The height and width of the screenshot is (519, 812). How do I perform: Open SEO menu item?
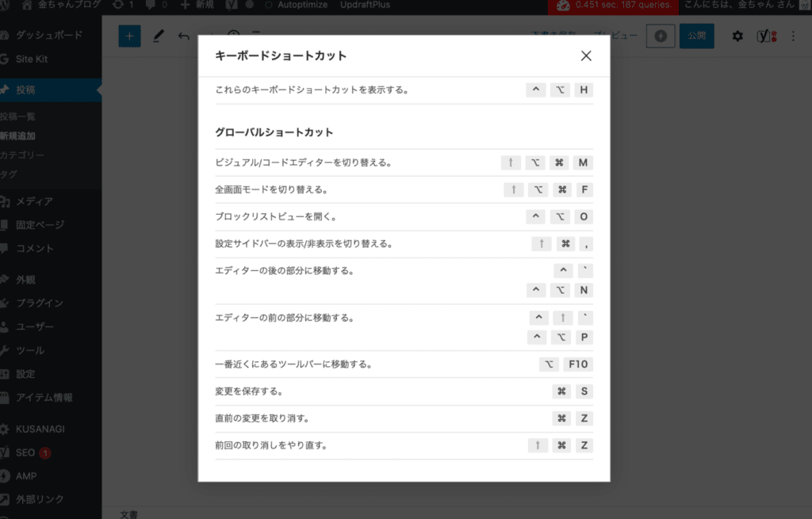point(25,452)
